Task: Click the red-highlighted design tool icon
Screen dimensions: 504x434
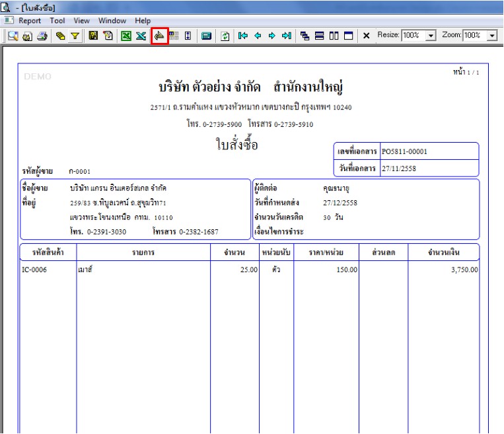Action: tap(159, 36)
